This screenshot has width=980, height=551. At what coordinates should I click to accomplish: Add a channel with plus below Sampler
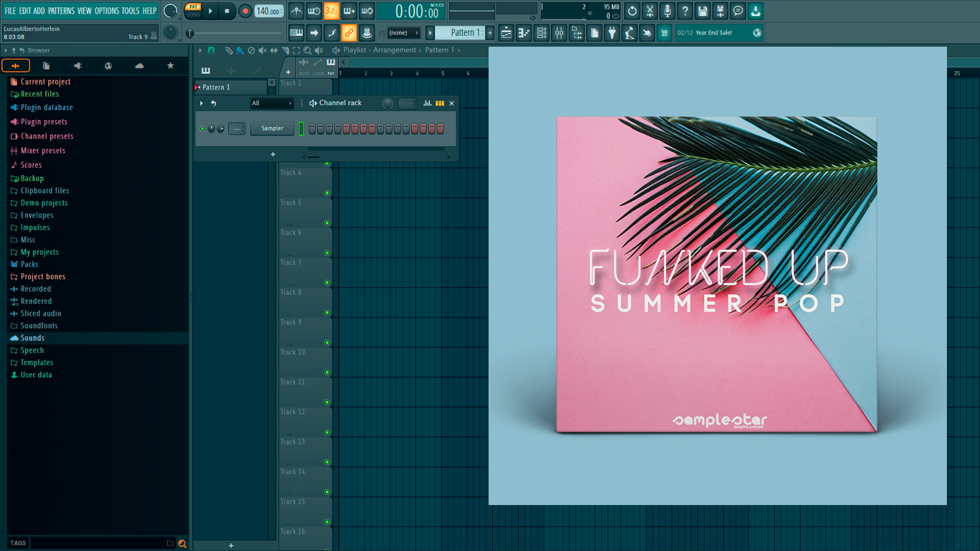pos(273,154)
